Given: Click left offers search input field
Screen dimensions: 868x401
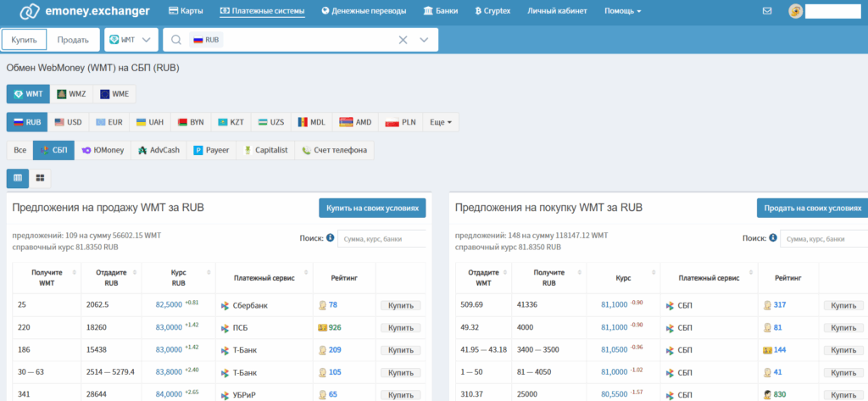Looking at the screenshot, I should (382, 238).
